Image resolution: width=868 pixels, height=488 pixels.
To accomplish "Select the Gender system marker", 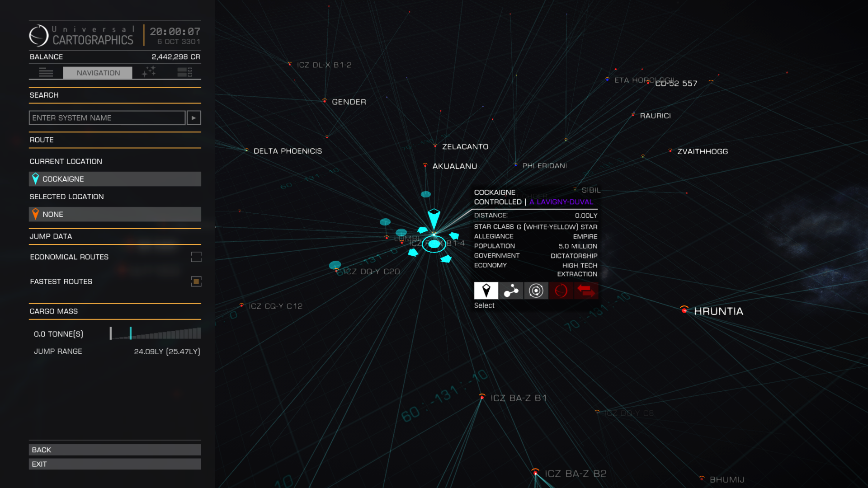I will (325, 101).
